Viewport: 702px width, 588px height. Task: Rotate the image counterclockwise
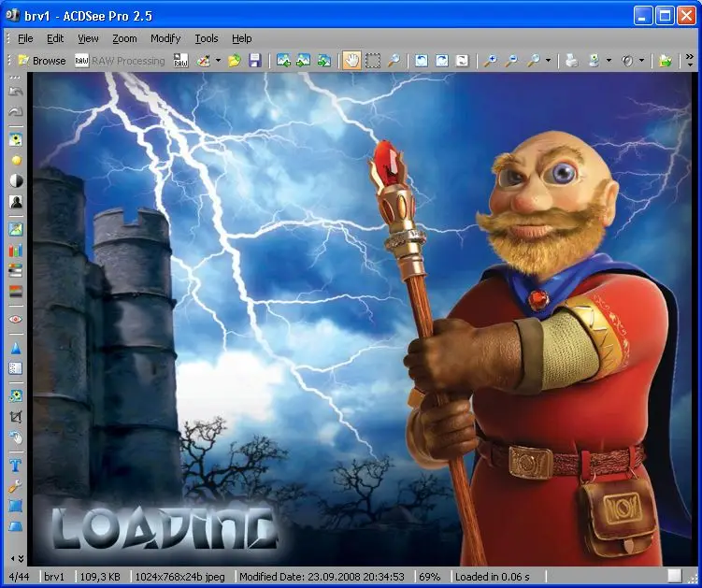tap(422, 61)
